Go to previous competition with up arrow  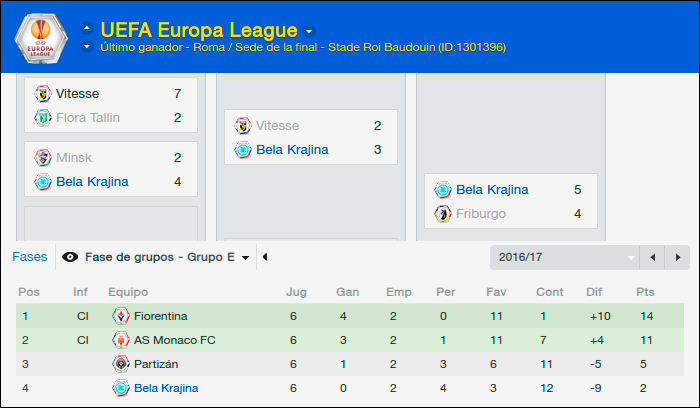click(x=87, y=28)
